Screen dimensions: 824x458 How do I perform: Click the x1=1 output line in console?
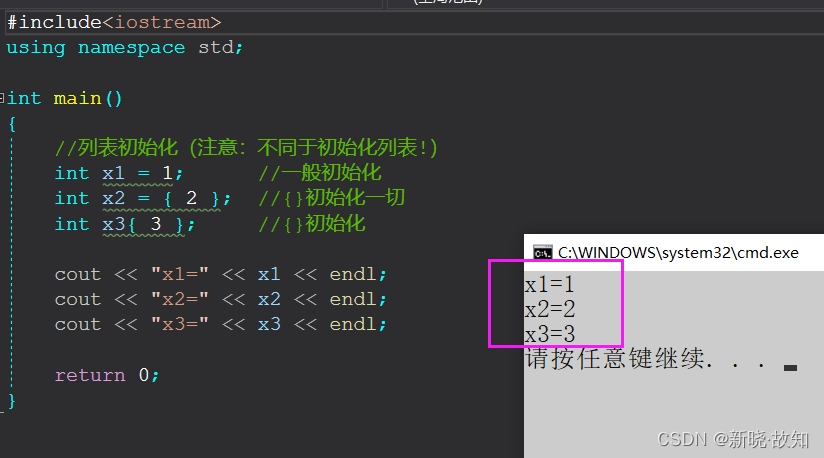tap(550, 285)
